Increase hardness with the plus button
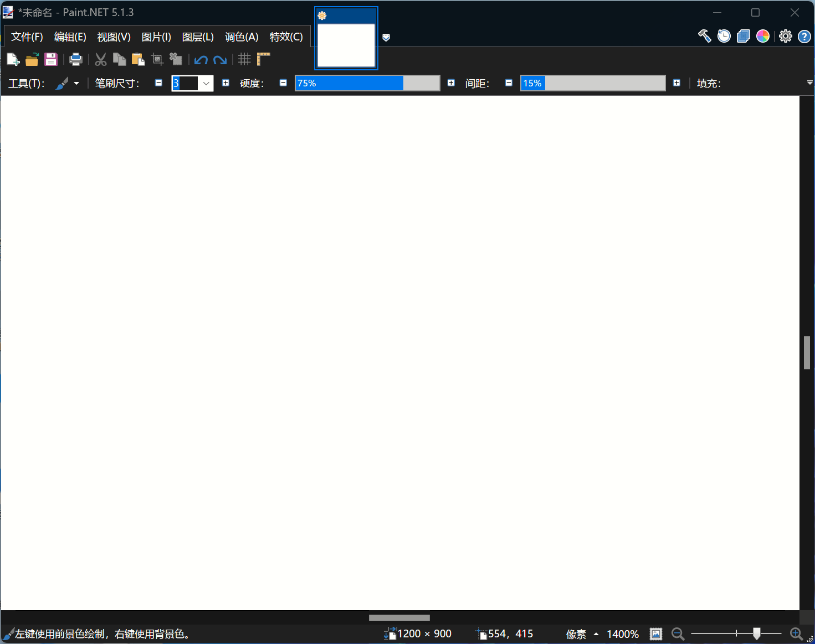The image size is (815, 644). [451, 83]
